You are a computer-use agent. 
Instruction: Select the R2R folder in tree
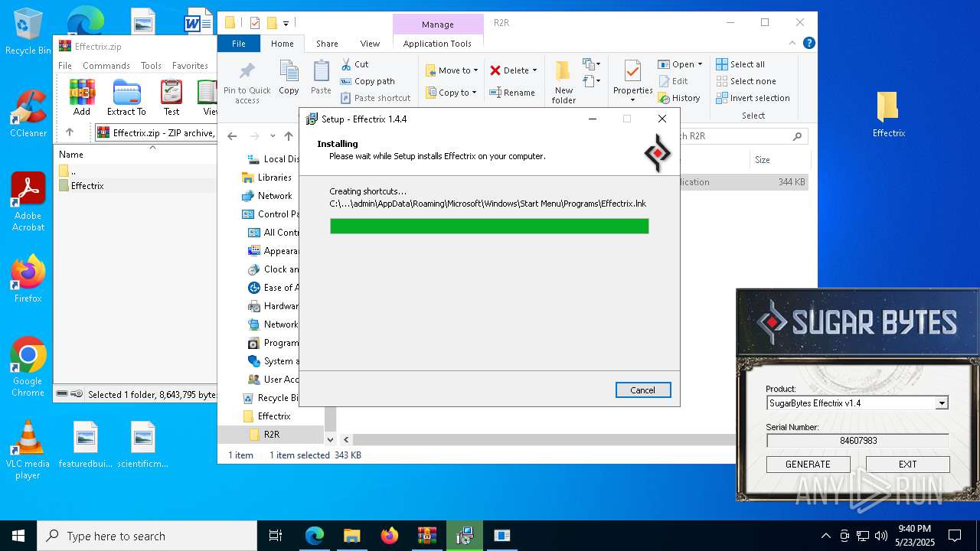click(272, 435)
